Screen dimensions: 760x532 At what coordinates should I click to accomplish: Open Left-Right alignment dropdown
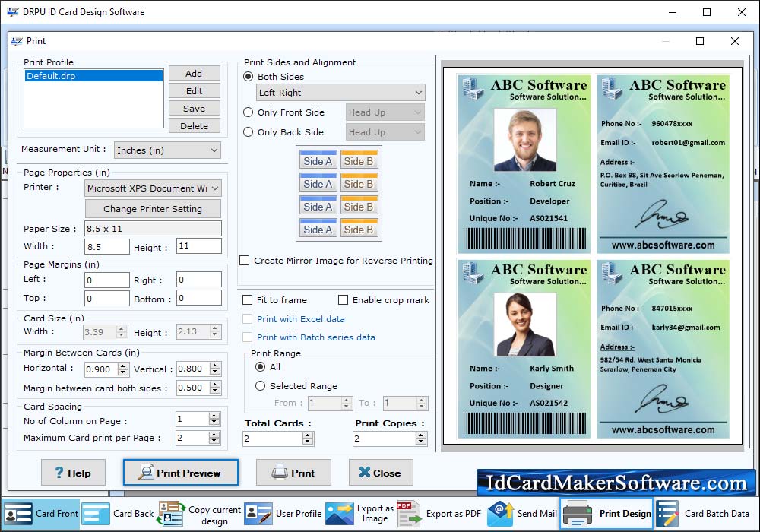340,93
